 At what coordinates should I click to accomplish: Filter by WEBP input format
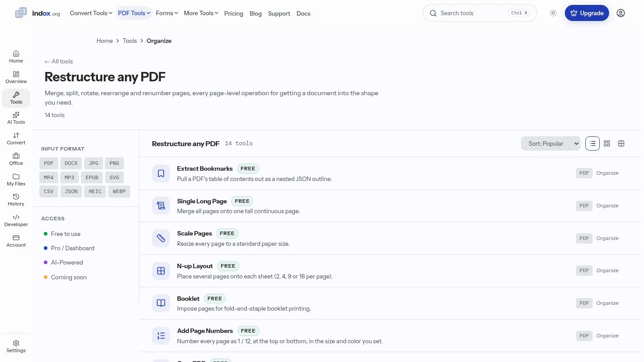(x=119, y=191)
